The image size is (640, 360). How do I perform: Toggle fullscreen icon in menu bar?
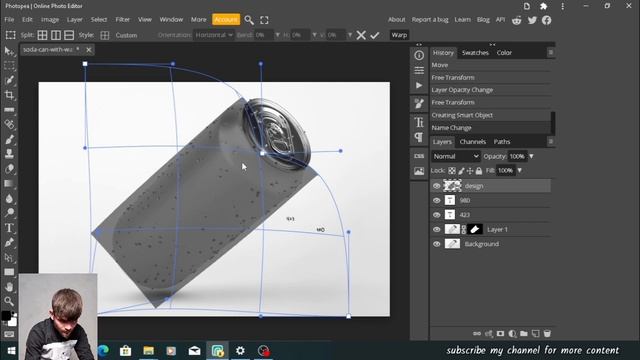(x=264, y=20)
